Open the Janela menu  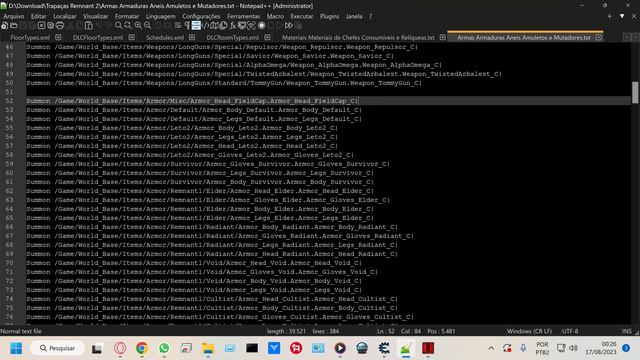click(x=354, y=16)
